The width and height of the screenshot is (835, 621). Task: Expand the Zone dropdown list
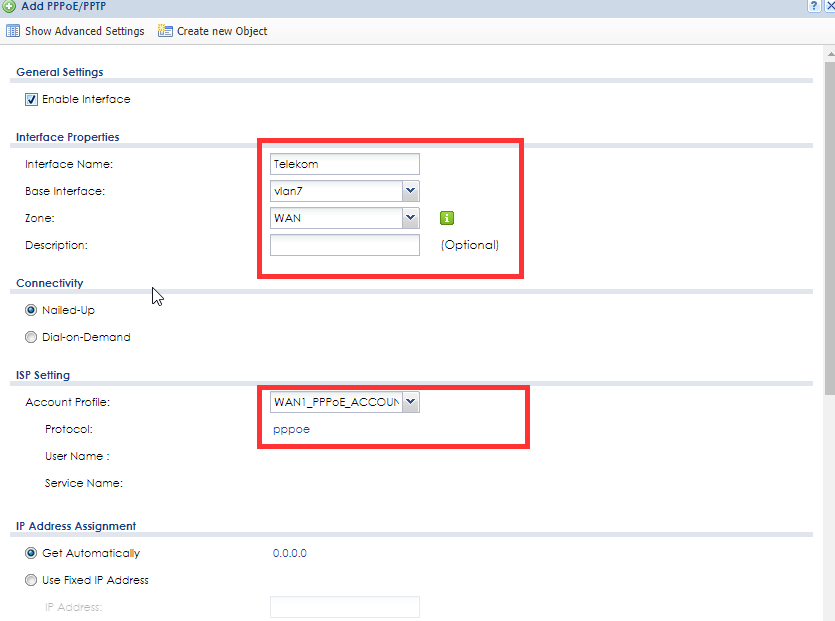point(410,218)
